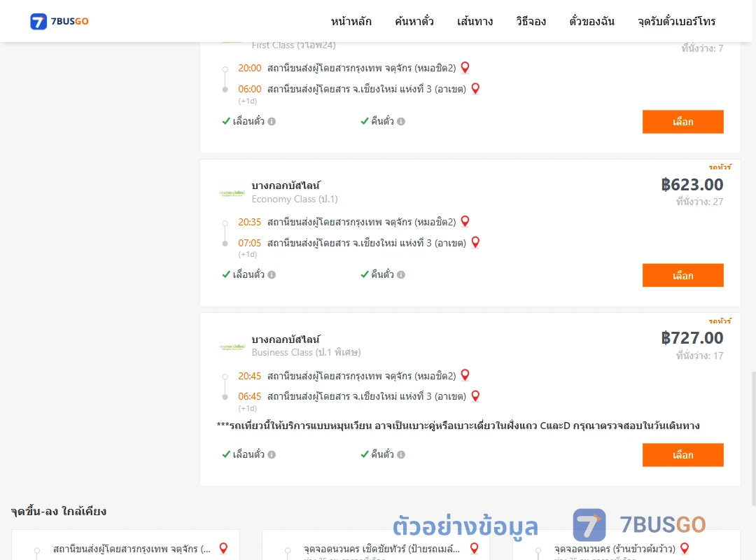This screenshot has width=756, height=560.
Task: Click the ฿727.00 price text
Action: [x=692, y=337]
